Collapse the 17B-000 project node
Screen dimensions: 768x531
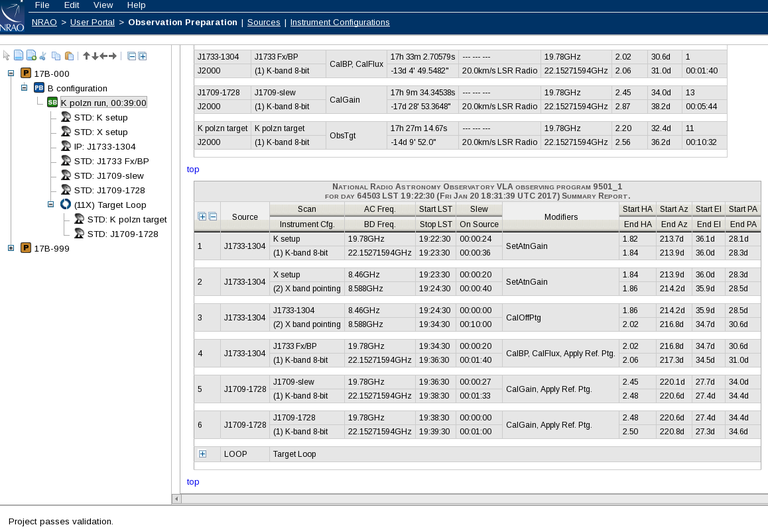point(11,73)
